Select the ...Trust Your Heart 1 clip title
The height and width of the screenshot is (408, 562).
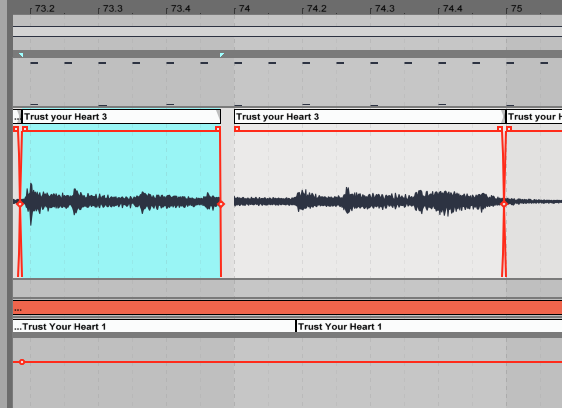[154, 327]
